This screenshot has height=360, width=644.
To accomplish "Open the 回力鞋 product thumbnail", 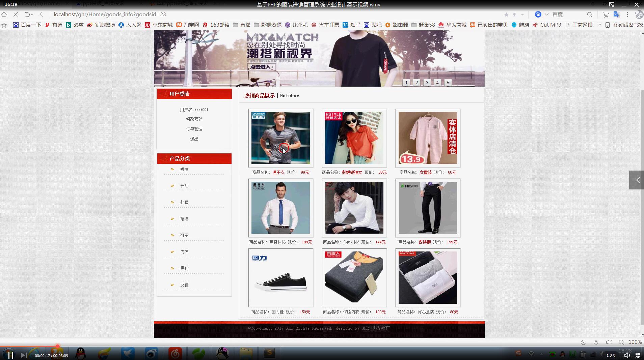I will (x=281, y=278).
